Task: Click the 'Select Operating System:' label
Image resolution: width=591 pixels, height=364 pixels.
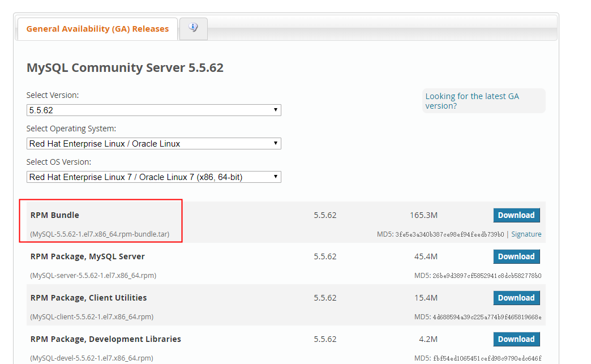Action: coord(71,129)
